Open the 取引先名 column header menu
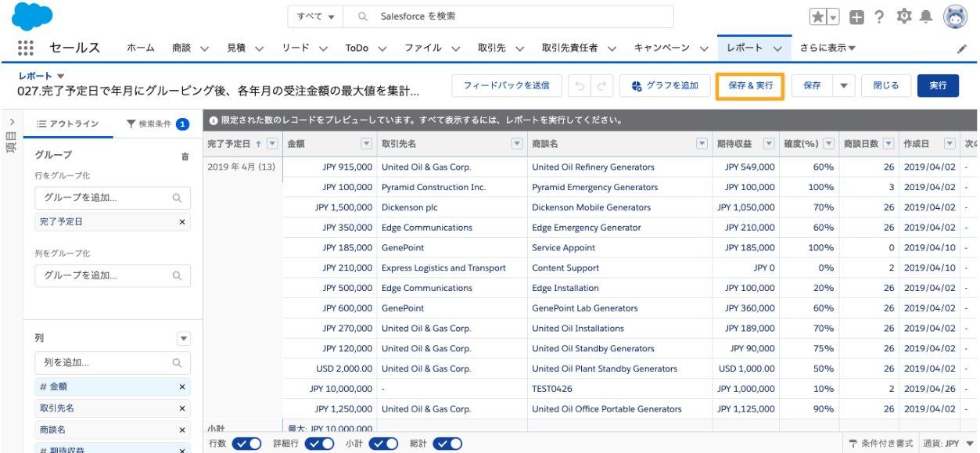Screen dimensions: 980x453 pos(517,144)
